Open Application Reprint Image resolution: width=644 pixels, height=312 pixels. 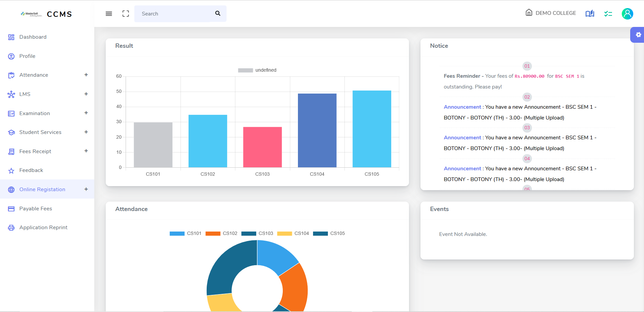(x=43, y=227)
